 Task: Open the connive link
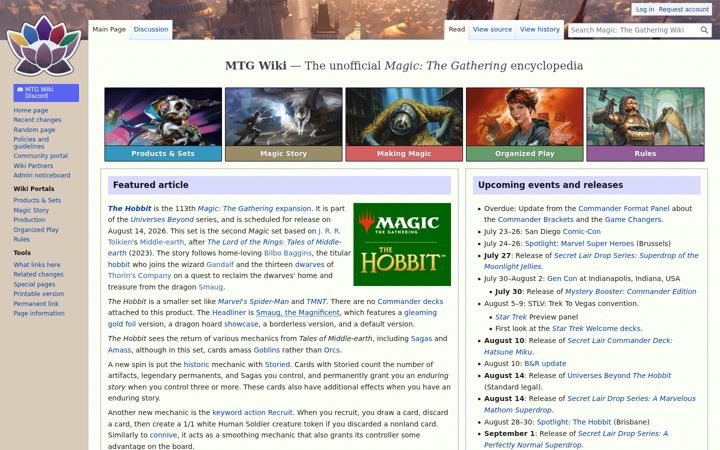click(x=163, y=435)
